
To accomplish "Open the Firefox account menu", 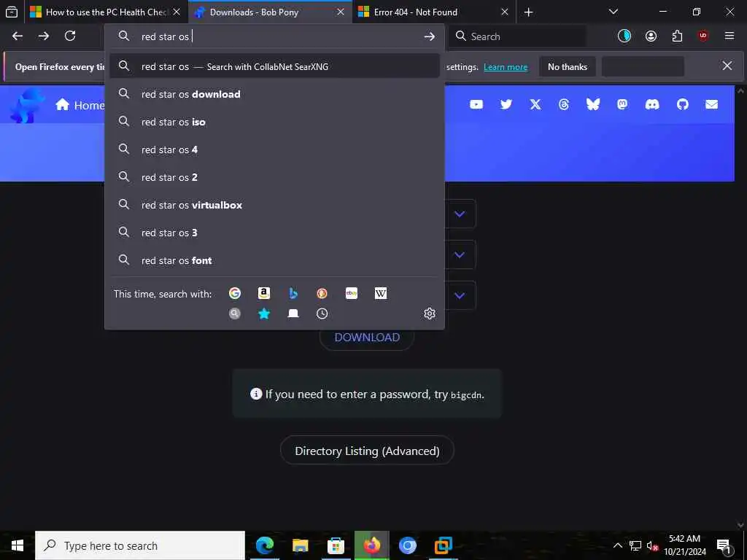I will tap(651, 36).
